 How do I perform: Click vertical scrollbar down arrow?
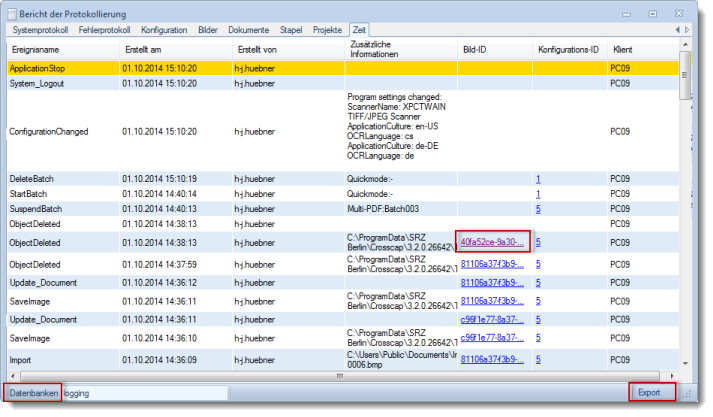coord(685,363)
